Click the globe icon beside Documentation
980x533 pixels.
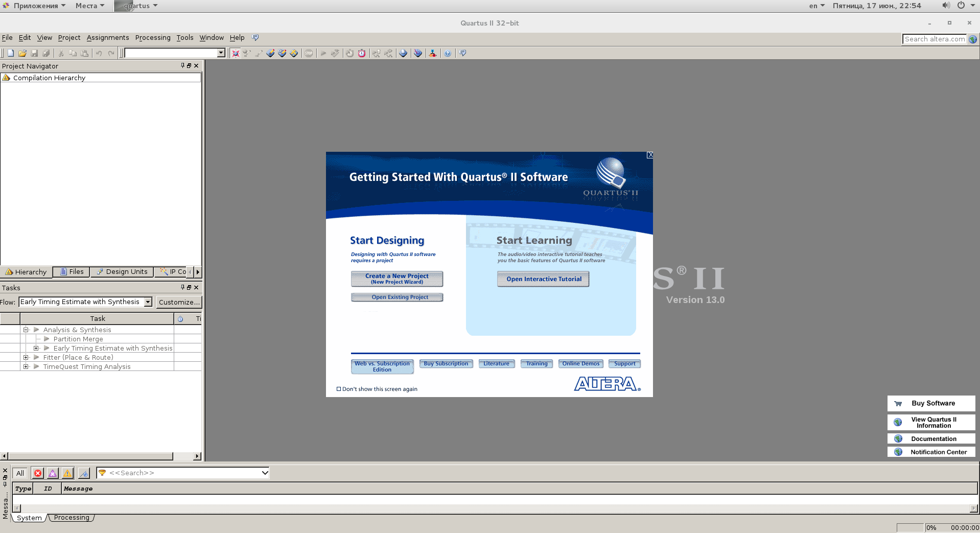898,439
